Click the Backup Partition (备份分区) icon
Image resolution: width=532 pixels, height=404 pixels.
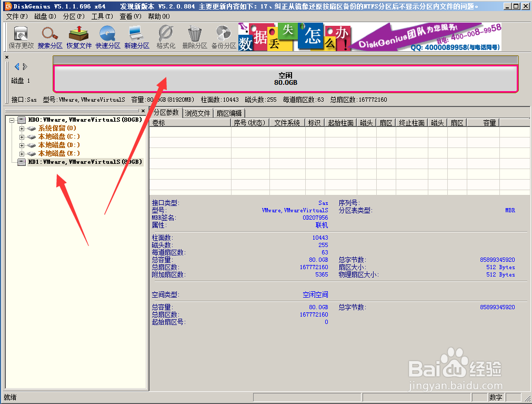224,37
